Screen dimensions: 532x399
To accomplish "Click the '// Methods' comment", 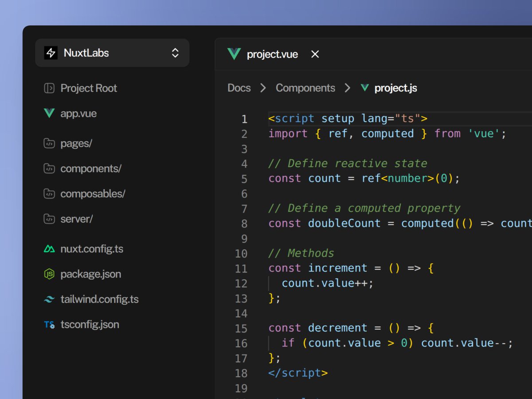I will pos(301,253).
